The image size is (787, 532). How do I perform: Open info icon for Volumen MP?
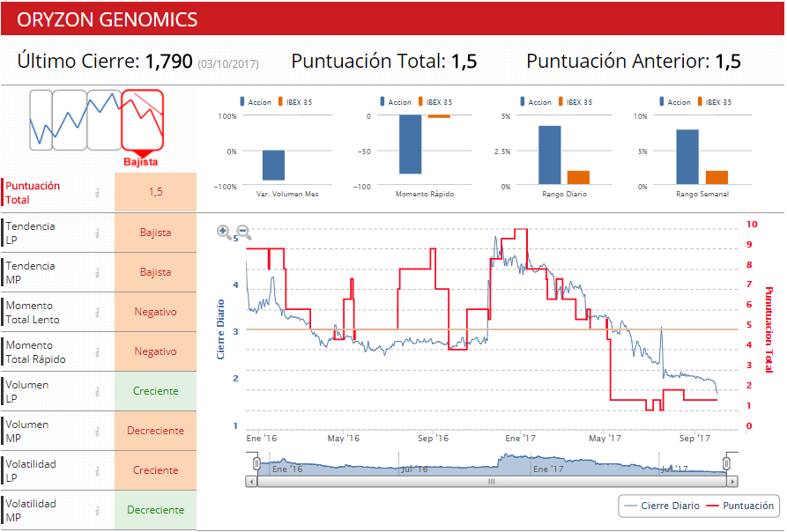tap(97, 432)
